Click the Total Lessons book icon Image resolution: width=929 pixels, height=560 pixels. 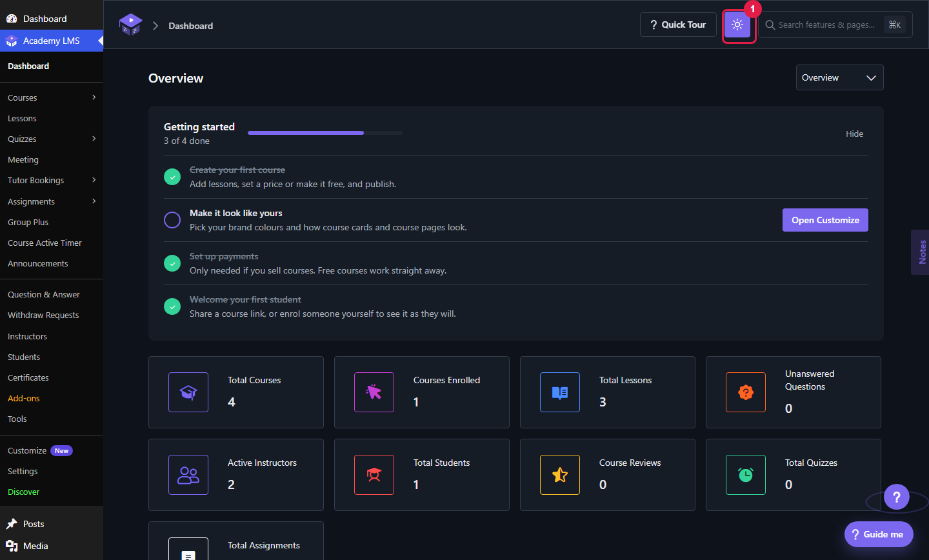coord(560,392)
